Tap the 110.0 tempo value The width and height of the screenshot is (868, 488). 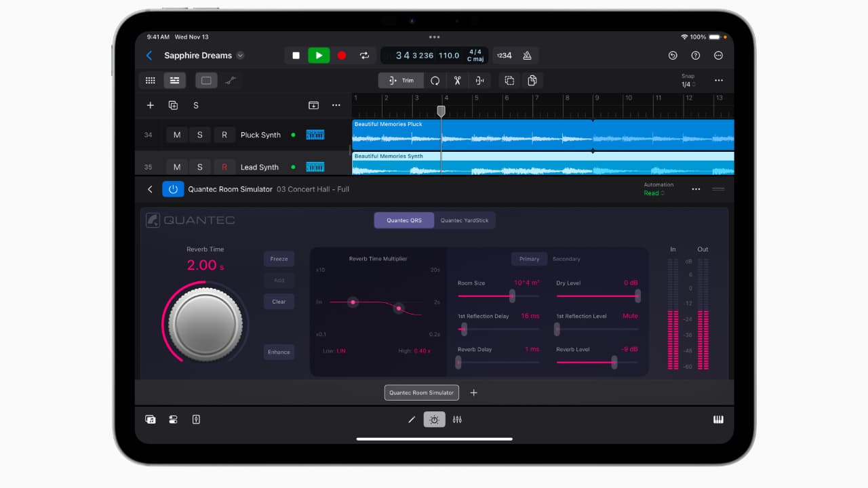pyautogui.click(x=449, y=56)
